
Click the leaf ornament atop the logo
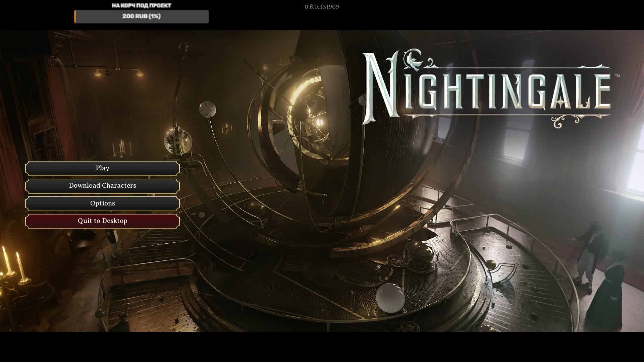pyautogui.click(x=413, y=60)
